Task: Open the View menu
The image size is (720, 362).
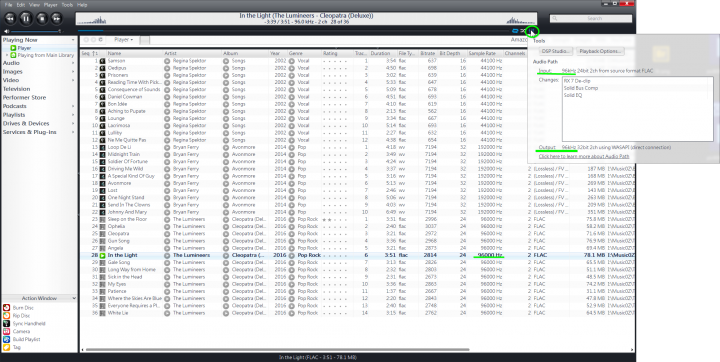Action: point(34,5)
